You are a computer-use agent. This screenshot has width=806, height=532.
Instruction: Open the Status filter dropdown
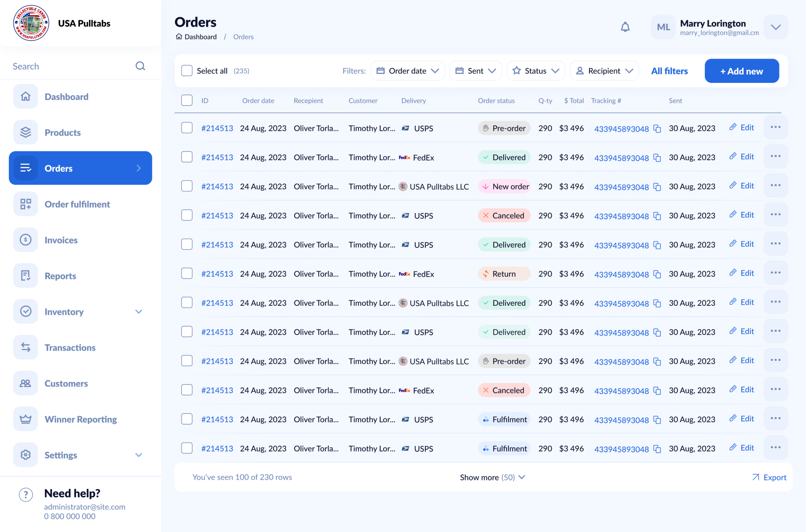point(536,70)
